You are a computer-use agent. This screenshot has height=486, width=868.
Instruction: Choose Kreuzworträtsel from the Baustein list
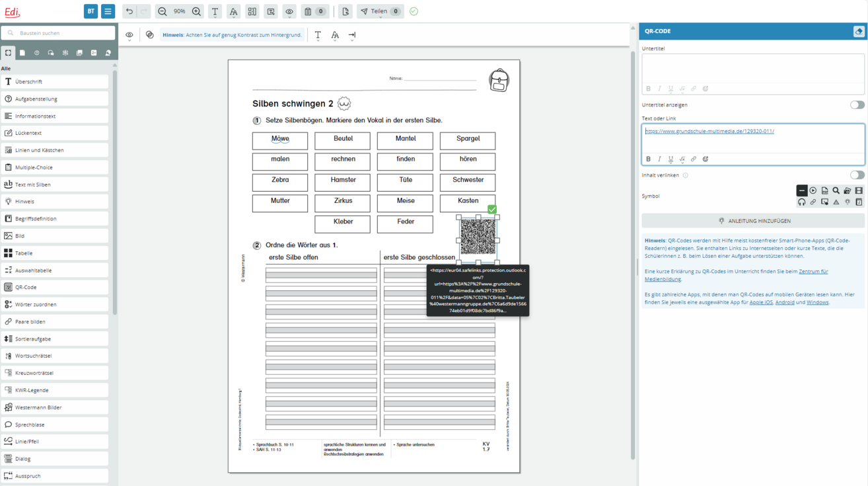[34, 373]
